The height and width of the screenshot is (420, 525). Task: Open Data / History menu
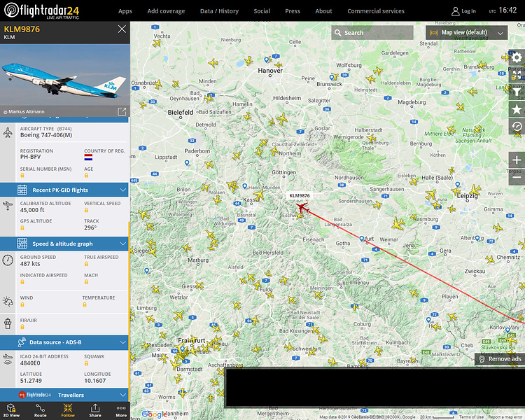pos(219,11)
